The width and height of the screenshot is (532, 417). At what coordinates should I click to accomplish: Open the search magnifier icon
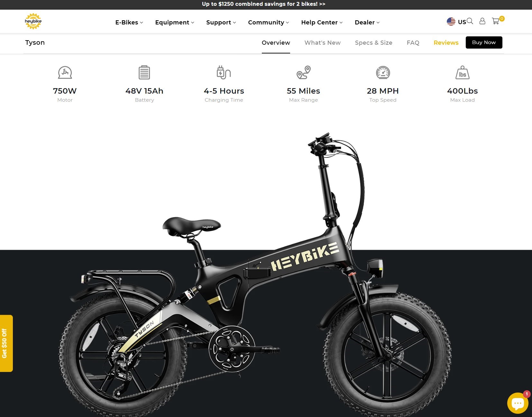(x=470, y=21)
